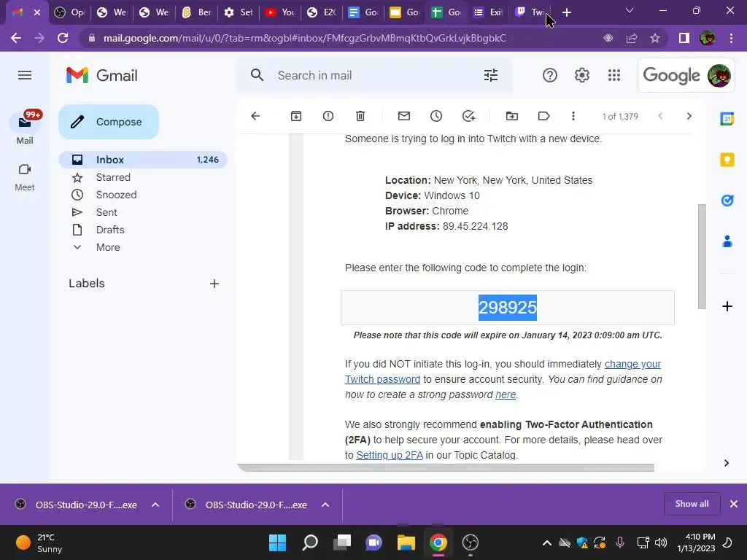Snooze this email
747x560 pixels.
tap(436, 116)
